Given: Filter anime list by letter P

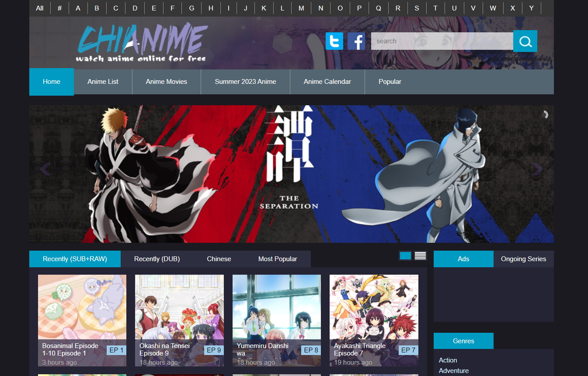Looking at the screenshot, I should (x=359, y=8).
